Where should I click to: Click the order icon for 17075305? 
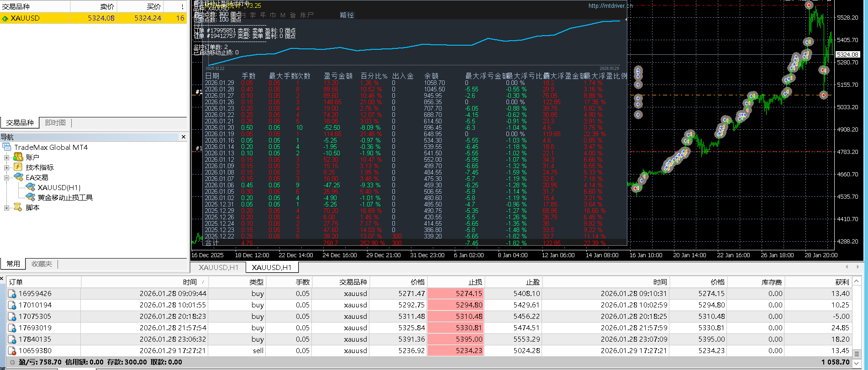click(x=12, y=317)
